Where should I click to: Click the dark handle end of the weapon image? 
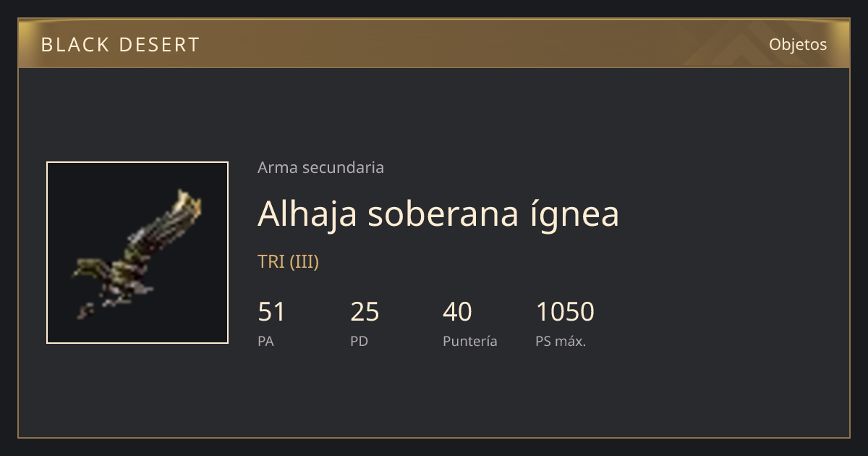point(85,312)
